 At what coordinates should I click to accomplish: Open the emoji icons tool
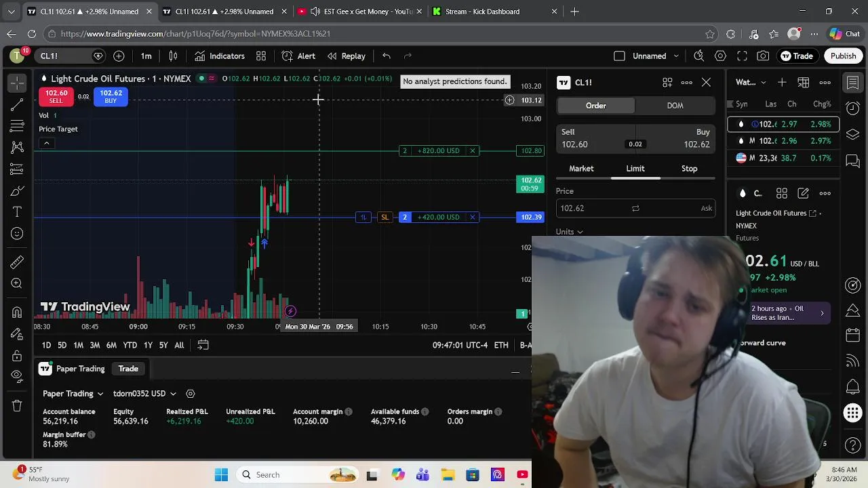pyautogui.click(x=17, y=234)
